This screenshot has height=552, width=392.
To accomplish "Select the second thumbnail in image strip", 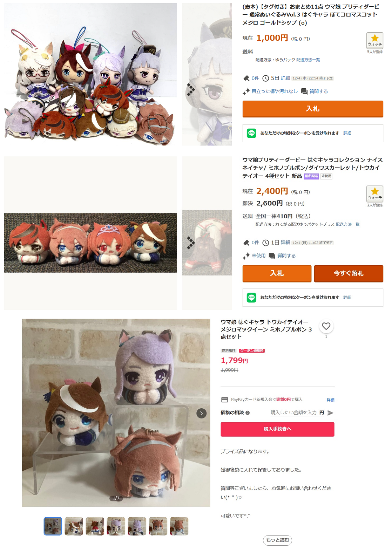I will [74, 526].
